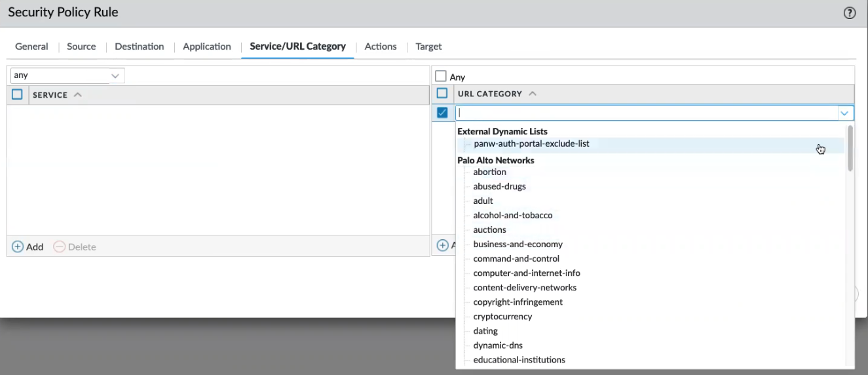Click the URL category add plus icon

(443, 245)
